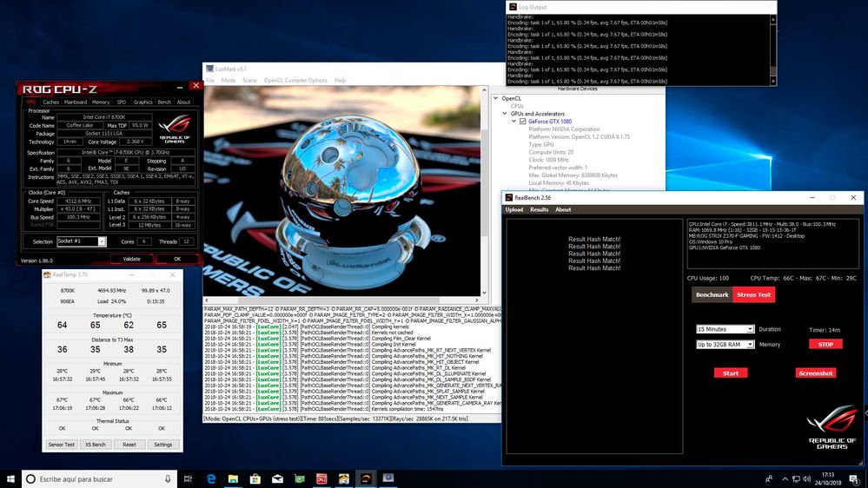This screenshot has width=868, height=488.
Task: Switch to Caches tab in CPU-Z
Action: tap(50, 102)
